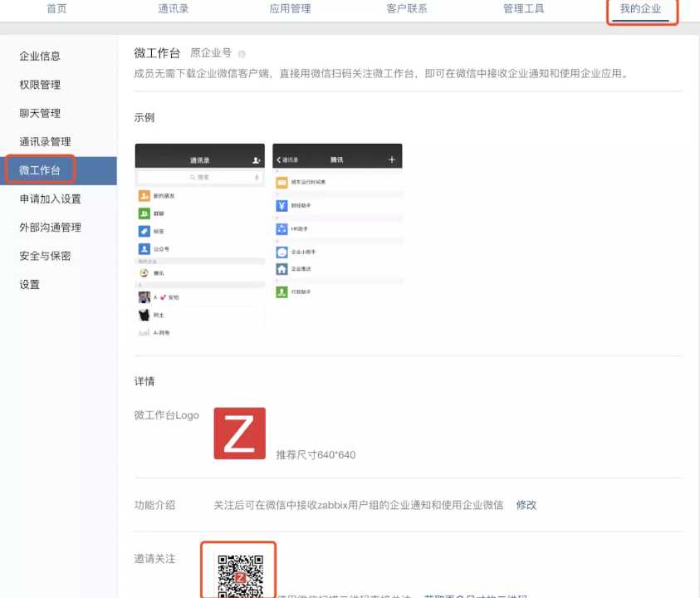Open the 首页 tab

tap(56, 8)
